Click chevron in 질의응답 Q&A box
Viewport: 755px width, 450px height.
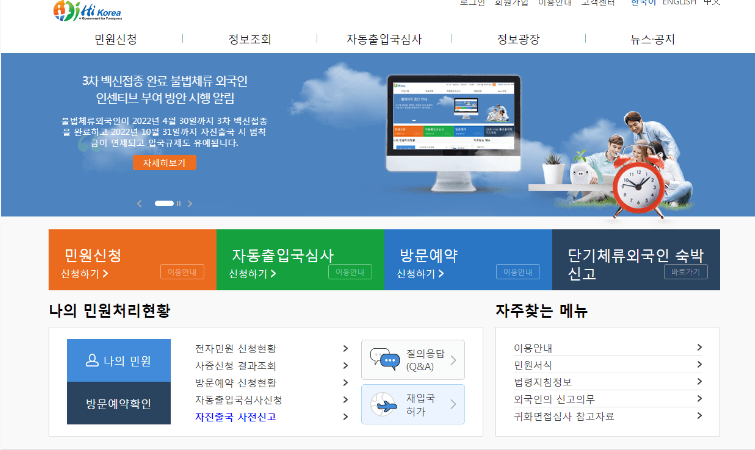(x=453, y=360)
